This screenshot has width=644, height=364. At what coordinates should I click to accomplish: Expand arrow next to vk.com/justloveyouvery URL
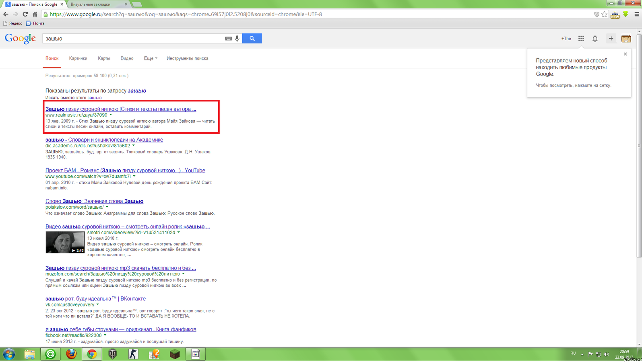point(98,304)
